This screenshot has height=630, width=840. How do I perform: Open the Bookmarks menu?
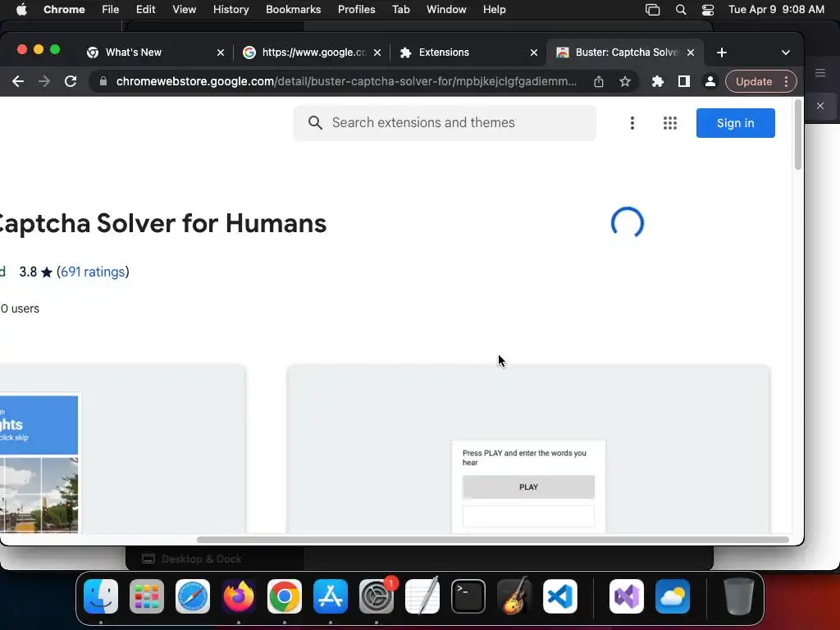tap(293, 10)
